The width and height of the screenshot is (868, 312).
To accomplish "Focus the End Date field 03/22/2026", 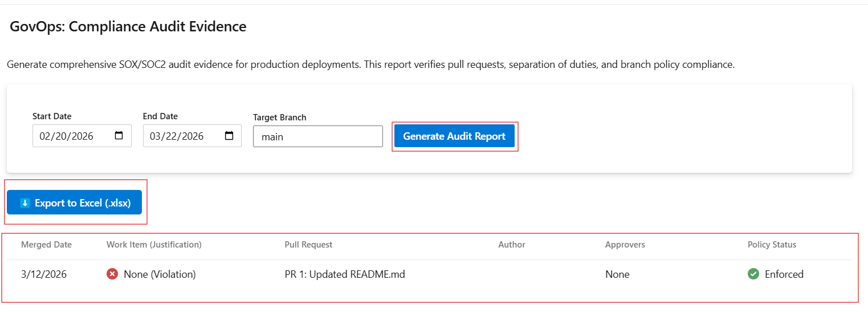I will 192,136.
